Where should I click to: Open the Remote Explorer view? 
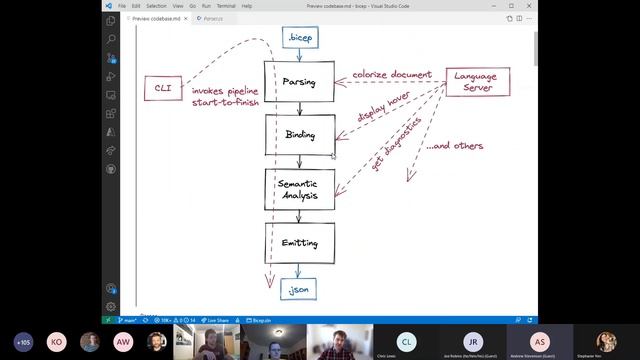click(x=111, y=95)
